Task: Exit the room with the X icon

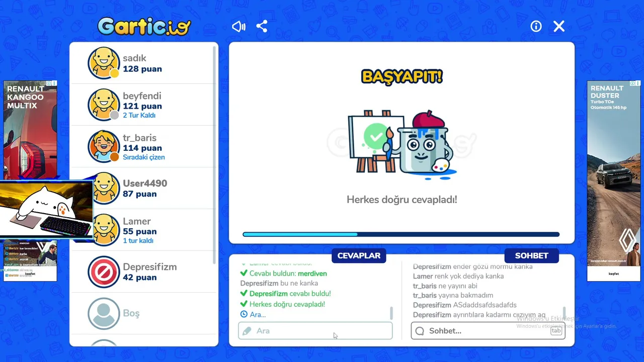Action: 559,26
